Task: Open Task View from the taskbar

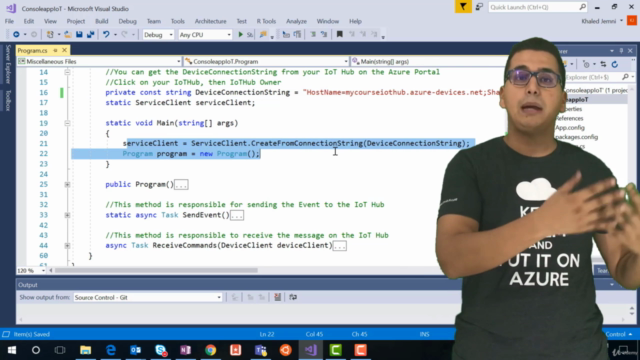Action: point(60,350)
